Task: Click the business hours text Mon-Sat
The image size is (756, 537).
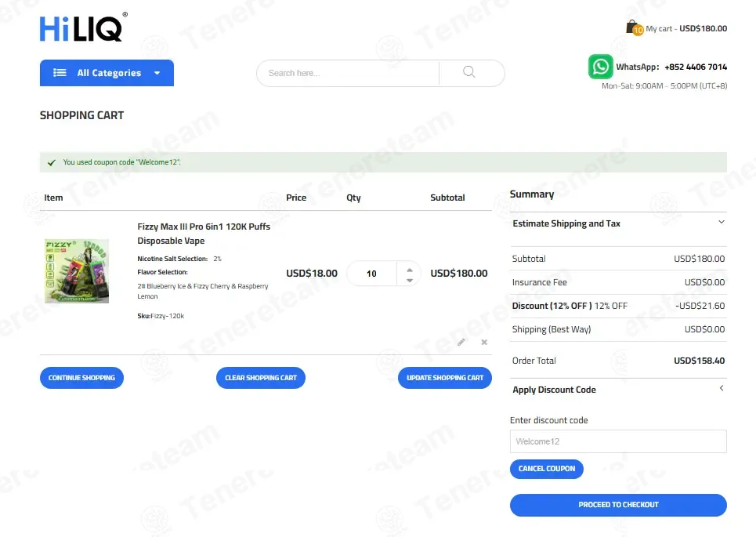Action: point(664,86)
